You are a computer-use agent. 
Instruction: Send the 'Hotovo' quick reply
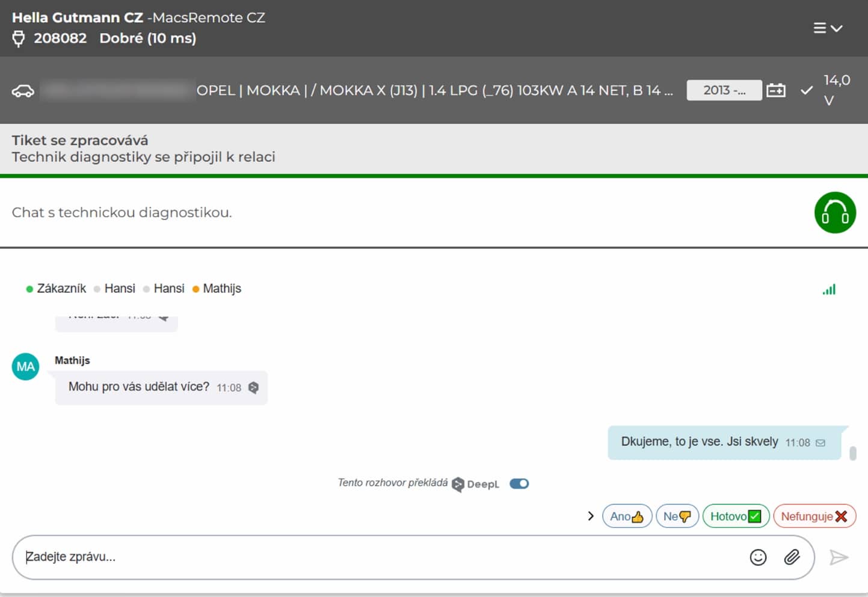pyautogui.click(x=735, y=516)
